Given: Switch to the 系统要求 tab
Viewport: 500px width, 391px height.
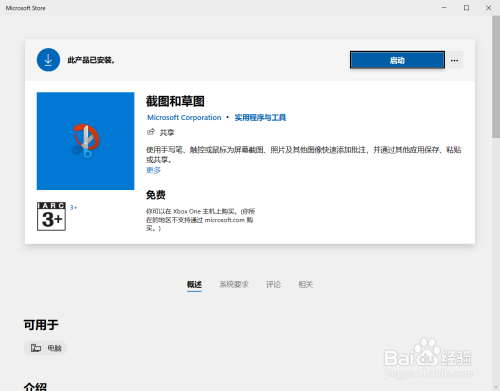Looking at the screenshot, I should 234,284.
